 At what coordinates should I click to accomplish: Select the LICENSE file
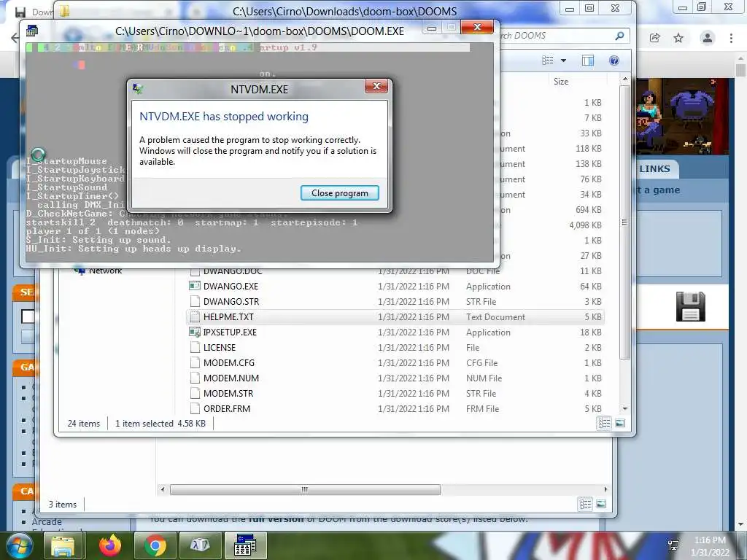point(219,347)
